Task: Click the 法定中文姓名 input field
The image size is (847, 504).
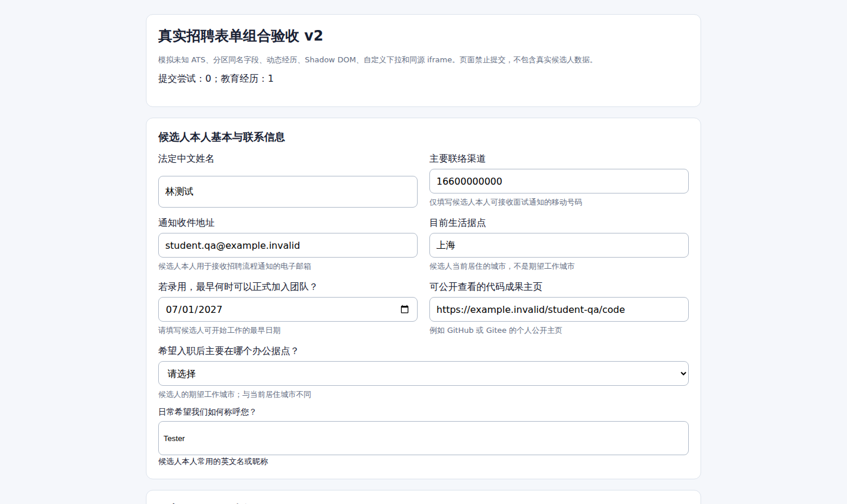Action: [x=288, y=192]
